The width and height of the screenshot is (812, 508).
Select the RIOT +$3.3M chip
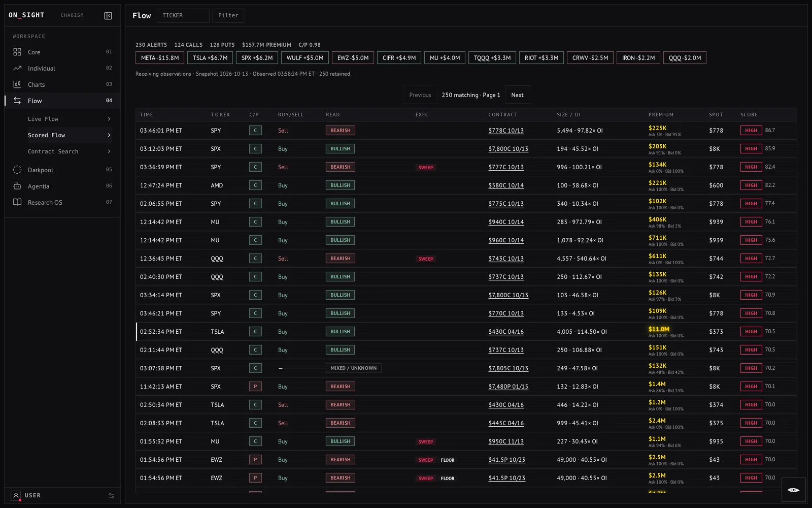542,58
